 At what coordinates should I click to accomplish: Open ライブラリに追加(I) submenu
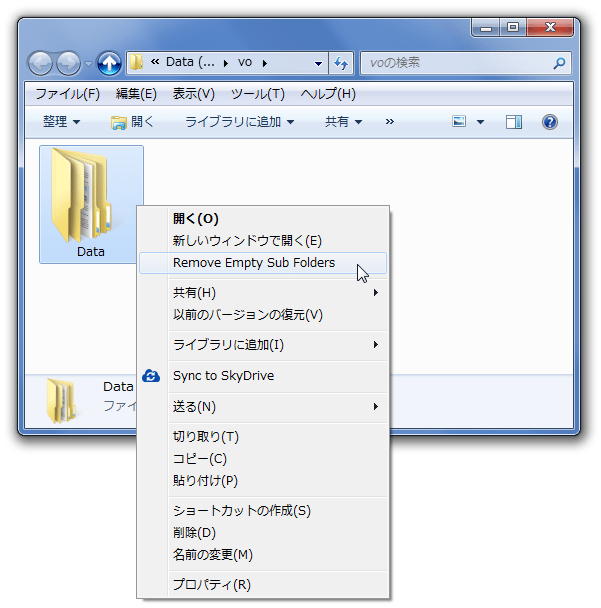pos(263,345)
